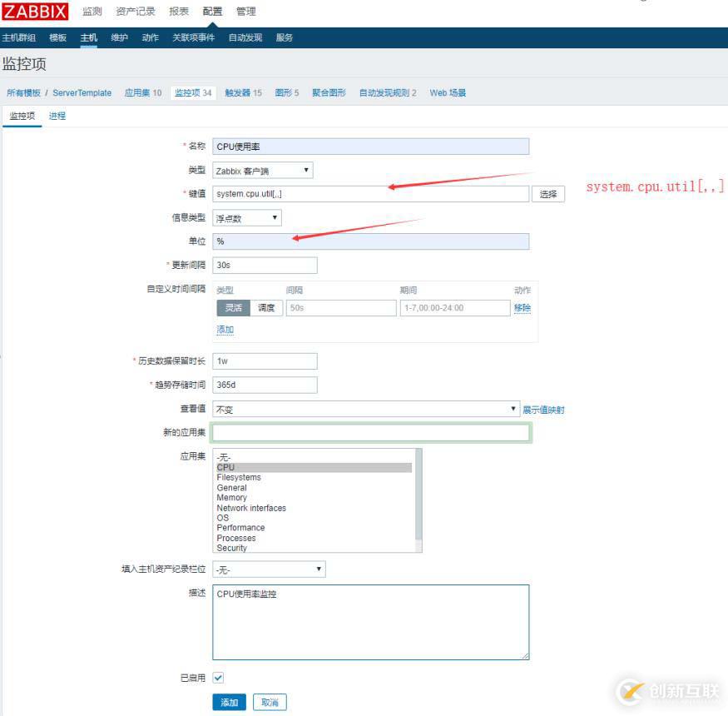
Task: Expand the 查看值 不变 dropdown
Action: pos(366,410)
